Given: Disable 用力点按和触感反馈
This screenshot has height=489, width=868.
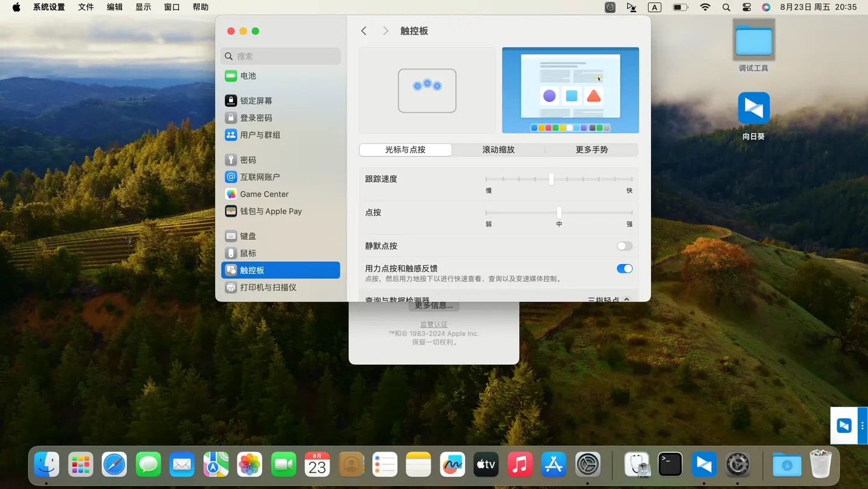Looking at the screenshot, I should point(624,268).
